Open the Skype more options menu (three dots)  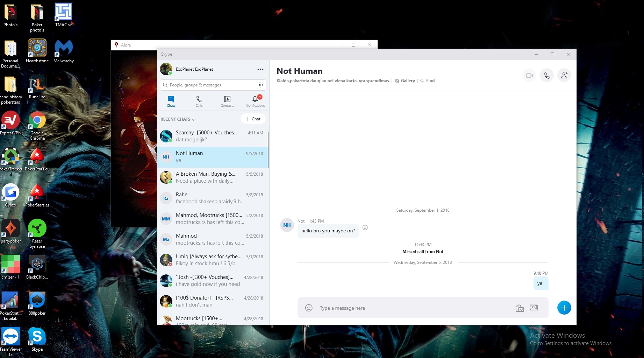tap(260, 69)
